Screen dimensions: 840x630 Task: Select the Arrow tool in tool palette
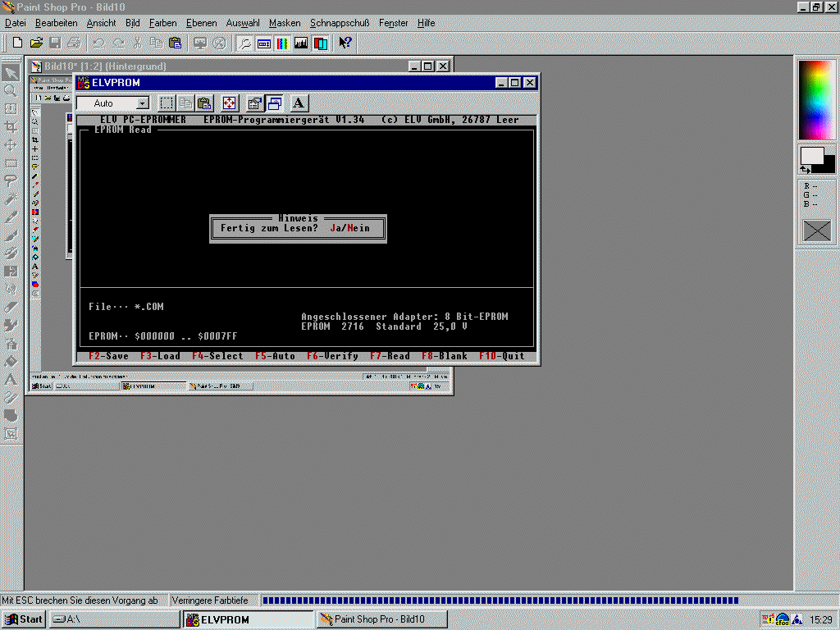coord(11,73)
